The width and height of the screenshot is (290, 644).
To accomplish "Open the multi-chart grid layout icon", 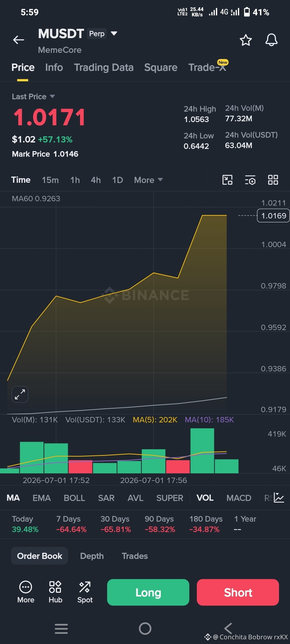I will (273, 180).
